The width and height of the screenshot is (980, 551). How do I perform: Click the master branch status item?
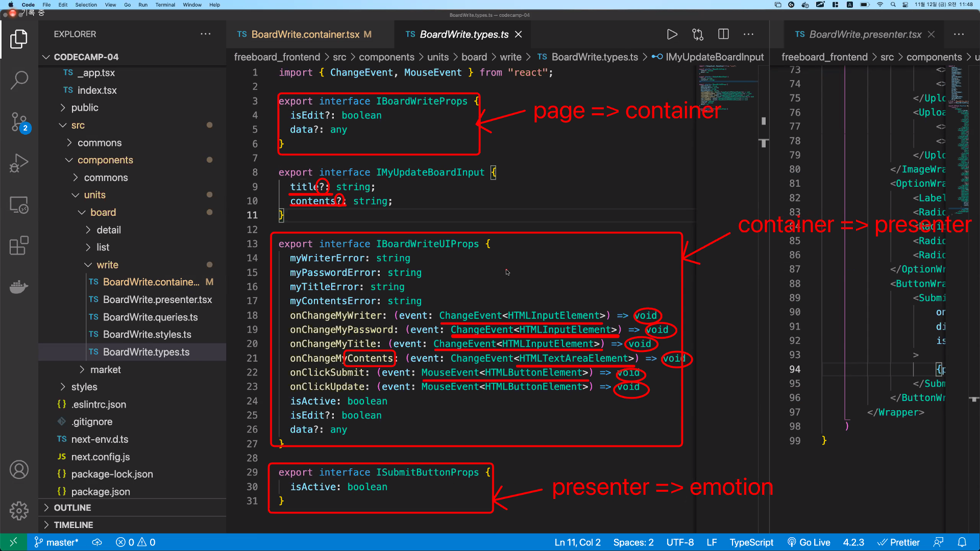tap(56, 542)
